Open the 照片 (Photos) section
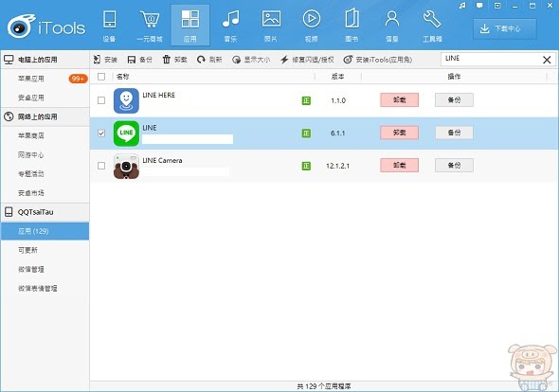Screen dimensions: 559x392 [271, 26]
